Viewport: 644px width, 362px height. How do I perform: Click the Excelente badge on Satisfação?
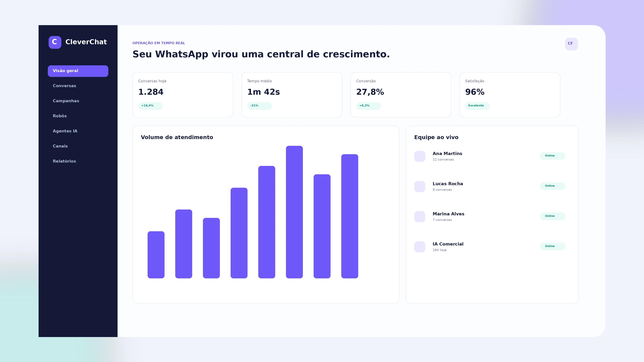(477, 106)
